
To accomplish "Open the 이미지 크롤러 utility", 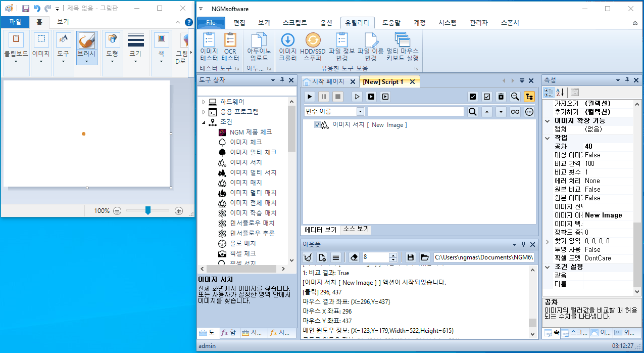I will (x=288, y=47).
